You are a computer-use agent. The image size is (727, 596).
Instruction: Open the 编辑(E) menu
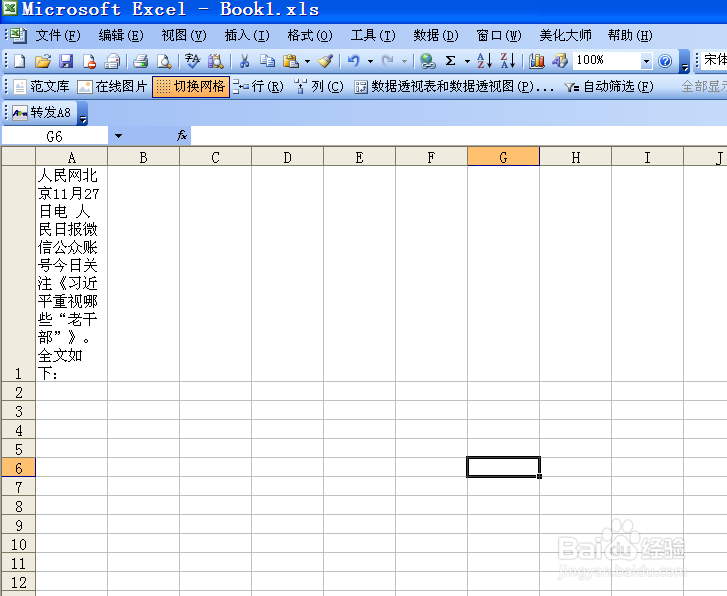[x=121, y=35]
